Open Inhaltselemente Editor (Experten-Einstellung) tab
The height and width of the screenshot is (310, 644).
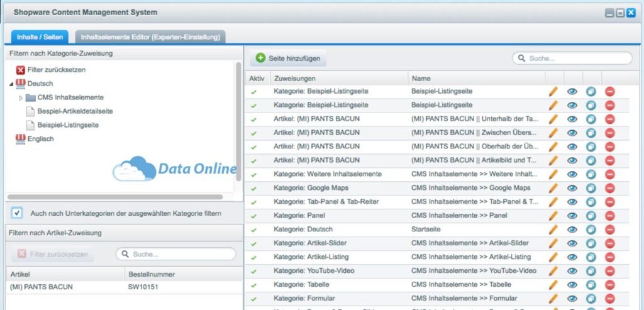click(150, 37)
